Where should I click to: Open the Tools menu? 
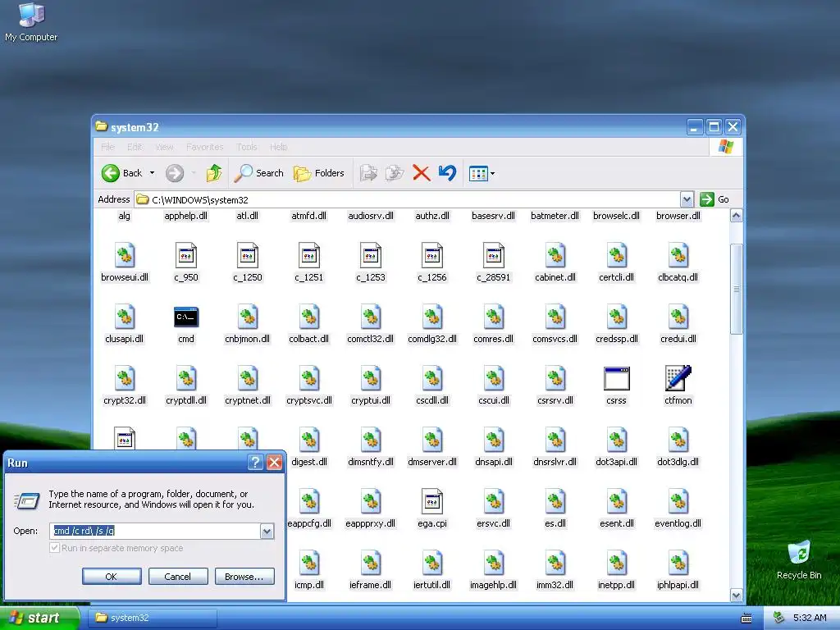tap(247, 147)
